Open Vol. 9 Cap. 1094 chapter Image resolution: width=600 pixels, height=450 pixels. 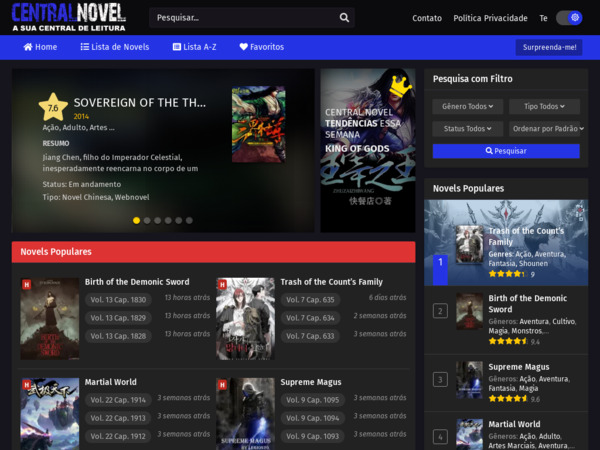[x=313, y=418]
